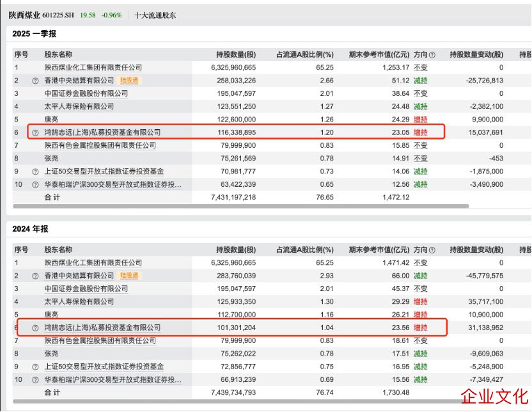
Task: Click the stock price 19.58
Action: (x=88, y=15)
